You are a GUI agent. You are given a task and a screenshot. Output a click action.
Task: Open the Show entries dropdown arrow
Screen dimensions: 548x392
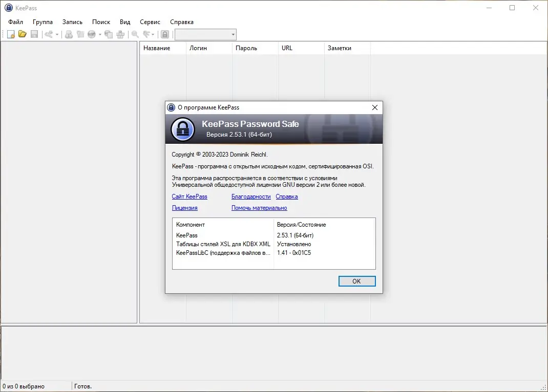[x=153, y=34]
